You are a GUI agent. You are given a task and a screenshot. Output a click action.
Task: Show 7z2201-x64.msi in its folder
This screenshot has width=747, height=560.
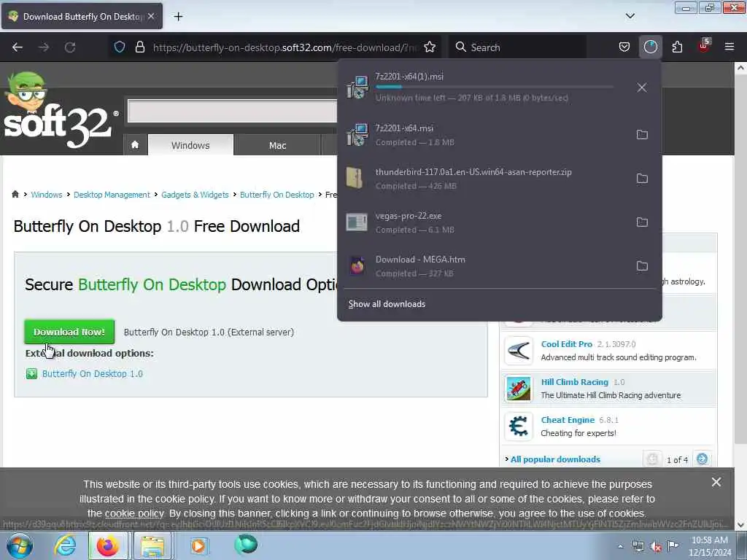[x=642, y=135]
